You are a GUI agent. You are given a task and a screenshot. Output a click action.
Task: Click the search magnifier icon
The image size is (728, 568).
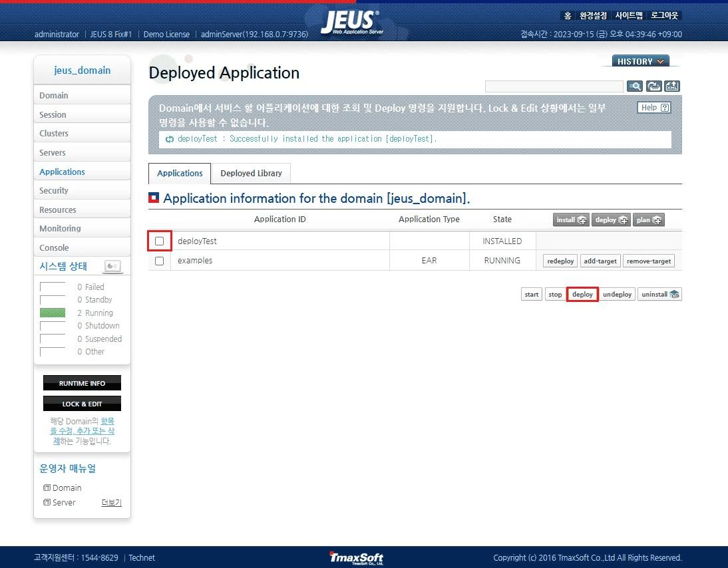[x=635, y=86]
